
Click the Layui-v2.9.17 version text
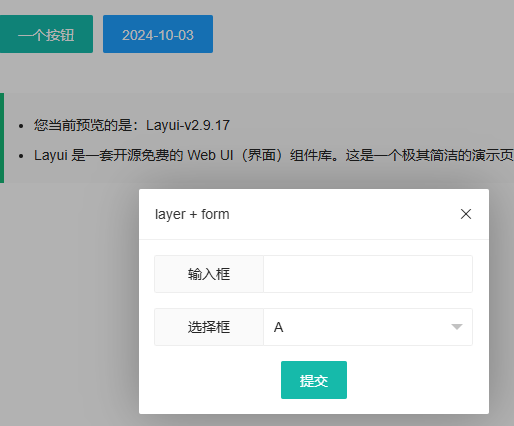[x=188, y=125]
